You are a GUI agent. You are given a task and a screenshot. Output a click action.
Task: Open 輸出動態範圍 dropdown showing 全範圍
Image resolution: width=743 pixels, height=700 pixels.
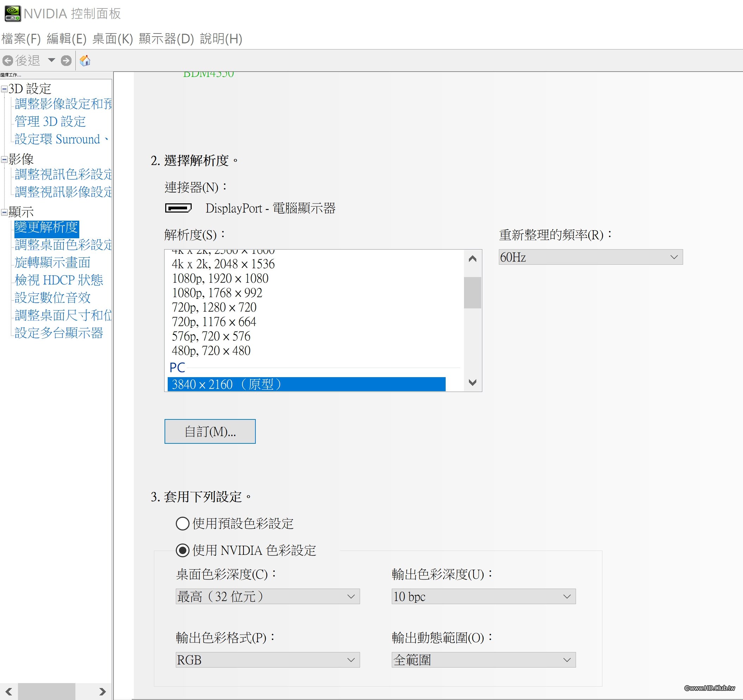[x=484, y=660]
